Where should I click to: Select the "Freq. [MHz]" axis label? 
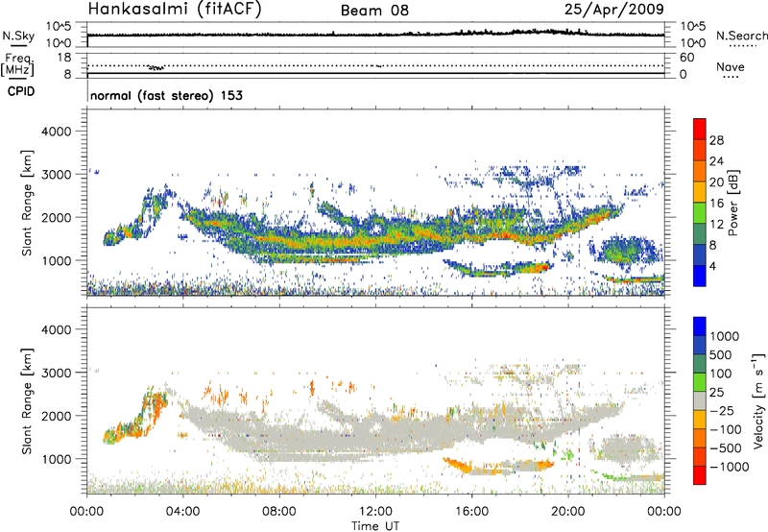pos(18,64)
